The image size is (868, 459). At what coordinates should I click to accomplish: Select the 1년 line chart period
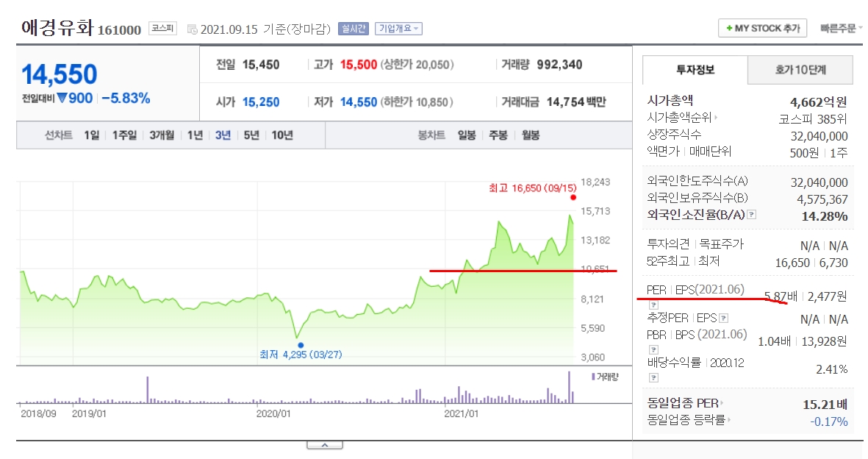[195, 135]
